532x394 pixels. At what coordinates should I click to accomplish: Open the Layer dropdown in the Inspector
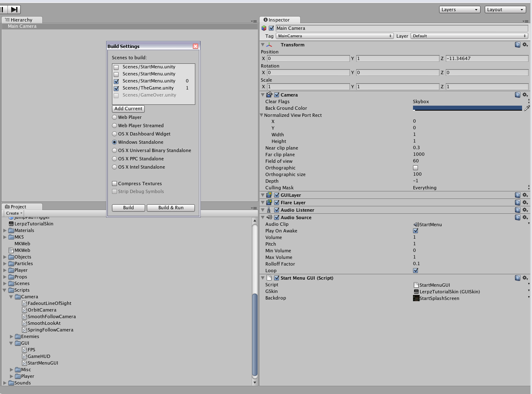(469, 36)
